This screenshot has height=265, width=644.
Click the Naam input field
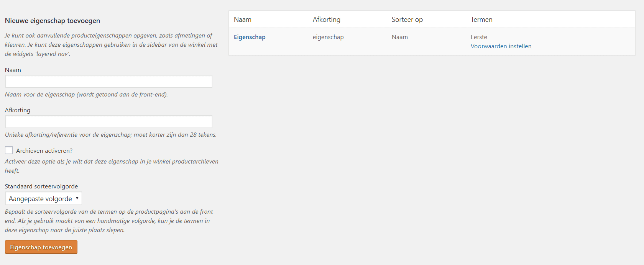pyautogui.click(x=109, y=82)
